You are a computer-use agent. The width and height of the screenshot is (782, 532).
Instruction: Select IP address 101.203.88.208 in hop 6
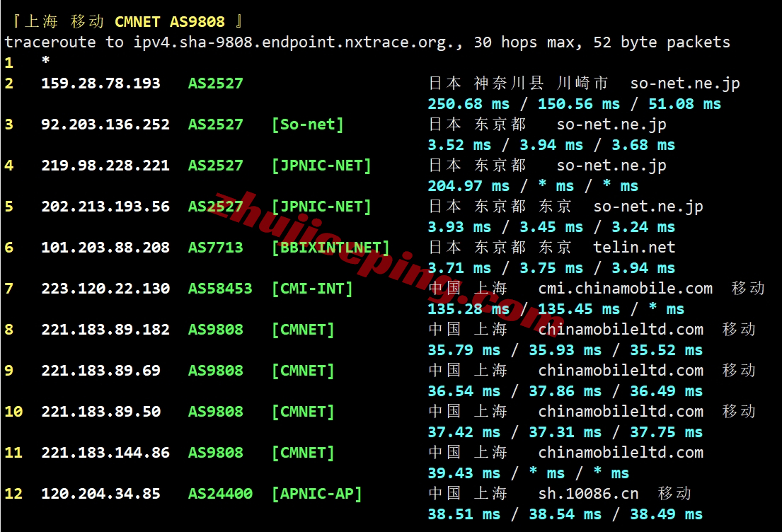click(x=105, y=248)
